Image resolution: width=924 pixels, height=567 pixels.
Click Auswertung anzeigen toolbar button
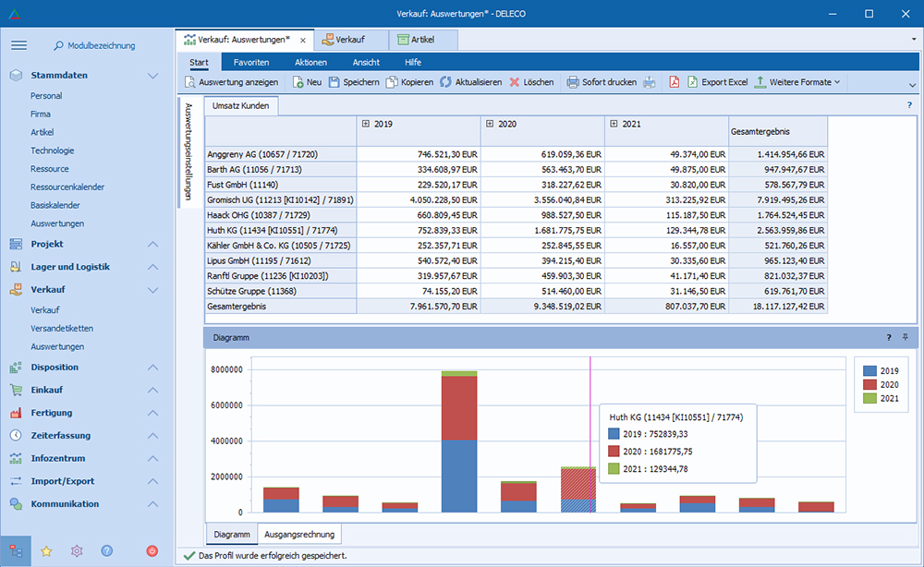(231, 82)
